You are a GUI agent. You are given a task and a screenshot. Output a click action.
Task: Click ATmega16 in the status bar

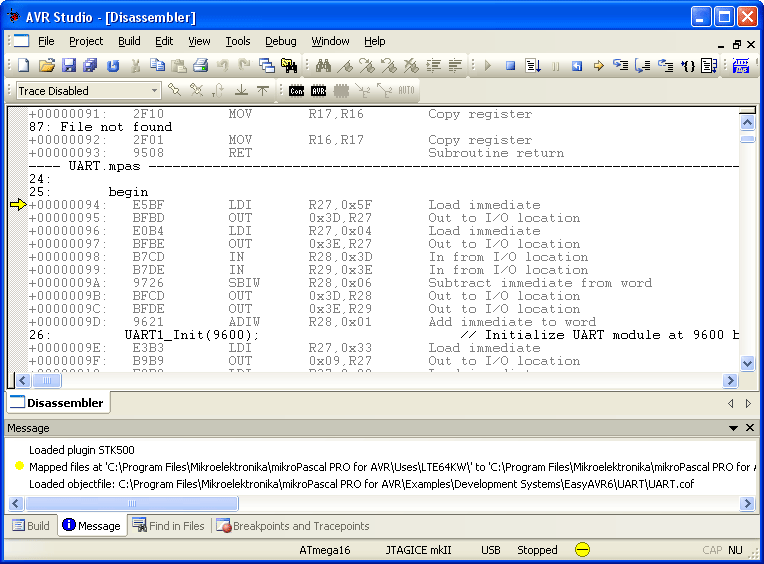(x=325, y=550)
